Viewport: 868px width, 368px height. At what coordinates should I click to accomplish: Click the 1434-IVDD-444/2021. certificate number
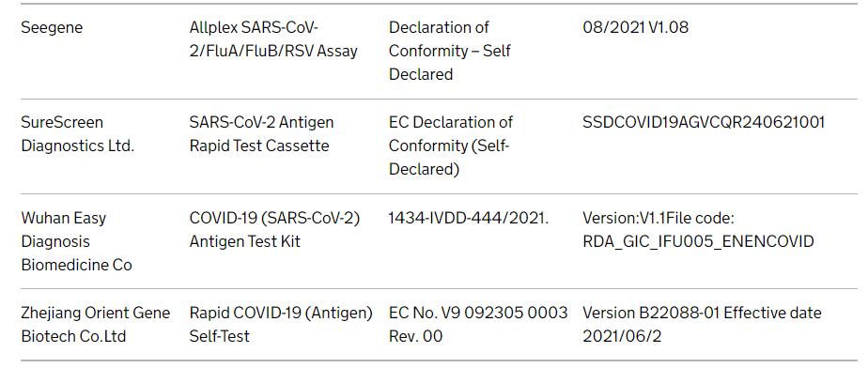tap(469, 218)
